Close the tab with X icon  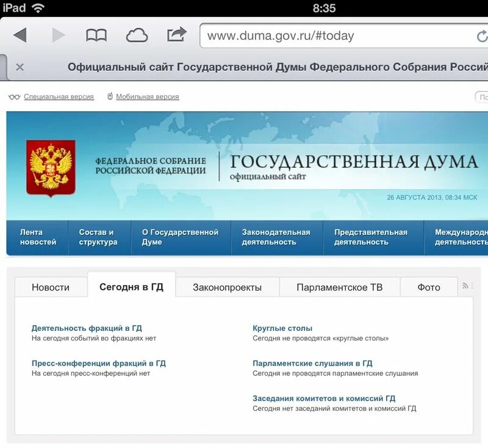click(x=20, y=67)
